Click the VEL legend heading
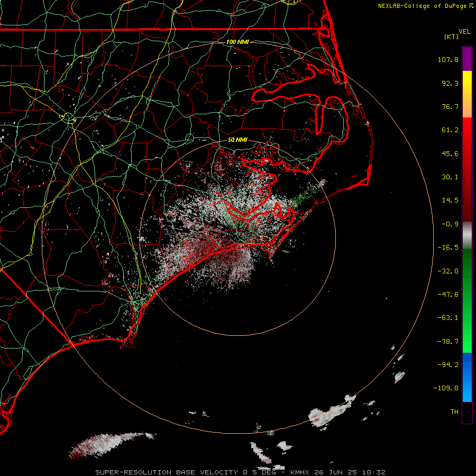Image resolution: width=476 pixels, height=476 pixels. (464, 32)
